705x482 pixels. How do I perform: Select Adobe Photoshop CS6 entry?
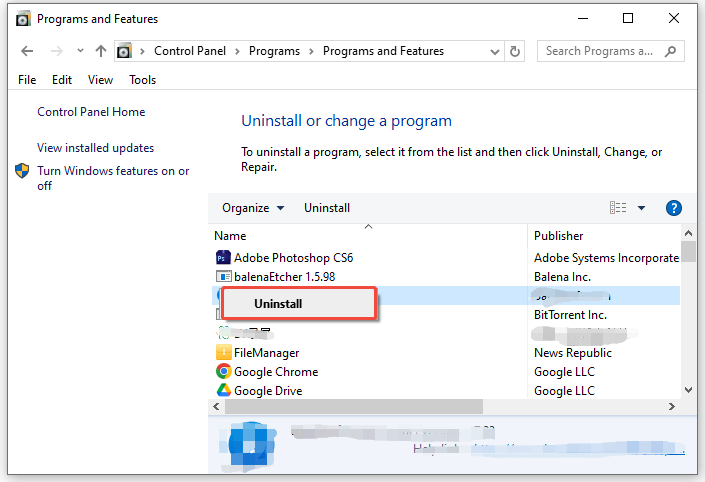[294, 258]
